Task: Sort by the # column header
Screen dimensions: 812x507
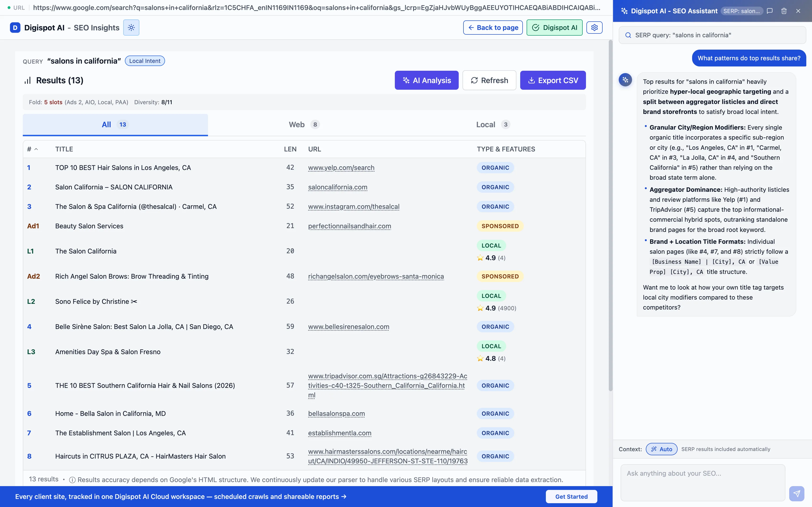Action: tap(32, 149)
